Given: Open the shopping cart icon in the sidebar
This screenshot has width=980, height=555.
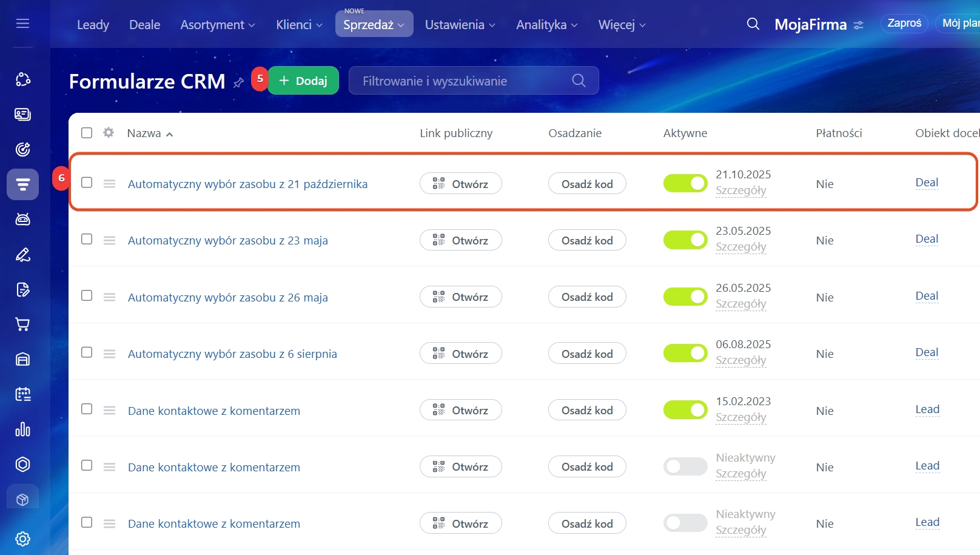Looking at the screenshot, I should pos(22,325).
